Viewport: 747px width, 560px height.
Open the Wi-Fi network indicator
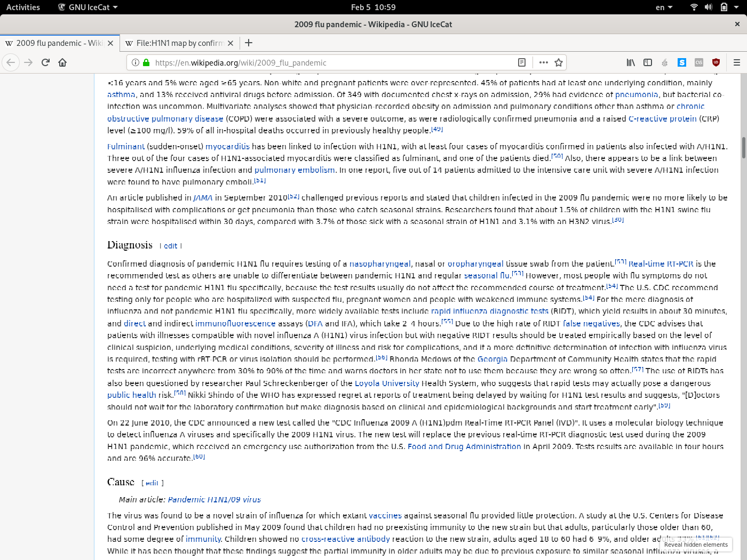point(694,7)
